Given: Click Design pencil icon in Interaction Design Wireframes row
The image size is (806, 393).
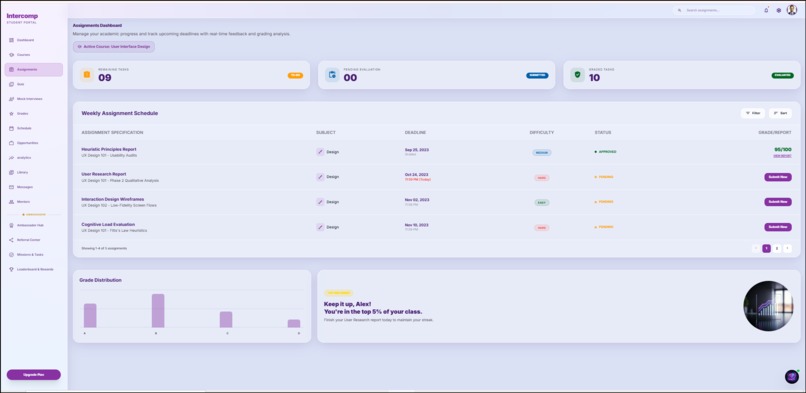Looking at the screenshot, I should click(x=320, y=202).
